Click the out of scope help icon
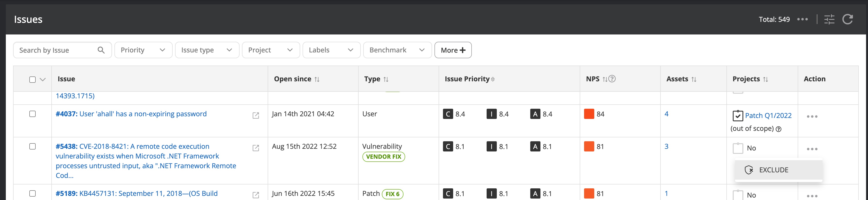The width and height of the screenshot is (868, 200). pos(778,129)
